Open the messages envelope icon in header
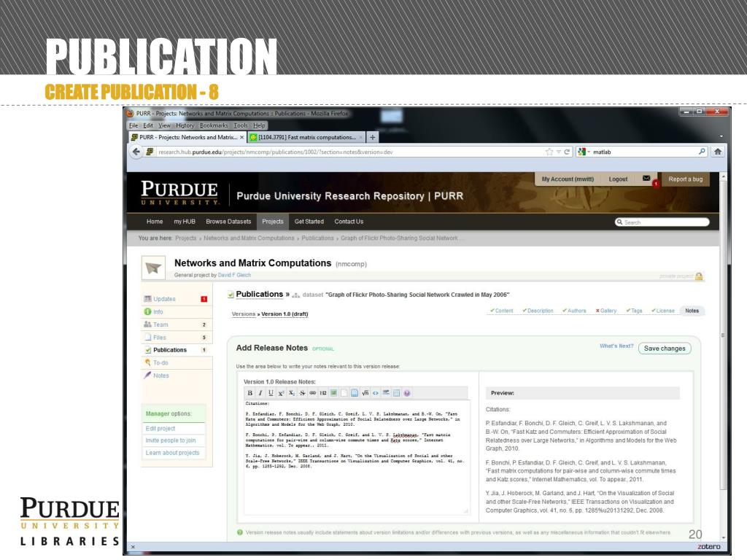 (x=646, y=179)
